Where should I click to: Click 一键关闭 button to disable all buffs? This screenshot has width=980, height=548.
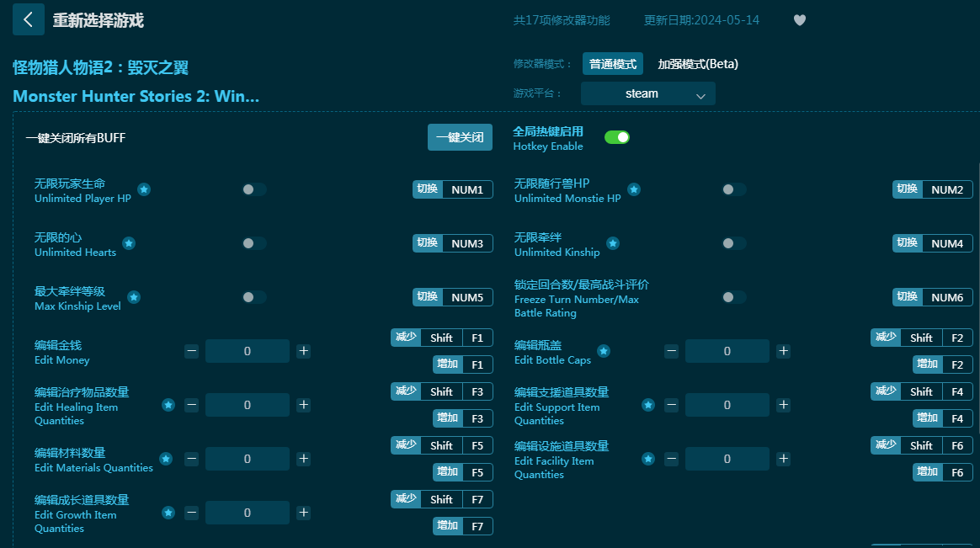pos(460,137)
